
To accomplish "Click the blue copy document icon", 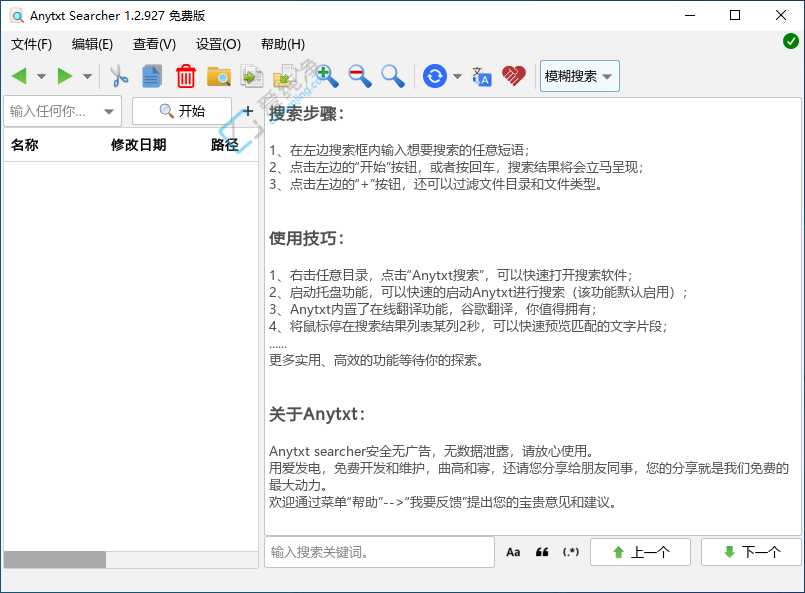I will coord(152,76).
